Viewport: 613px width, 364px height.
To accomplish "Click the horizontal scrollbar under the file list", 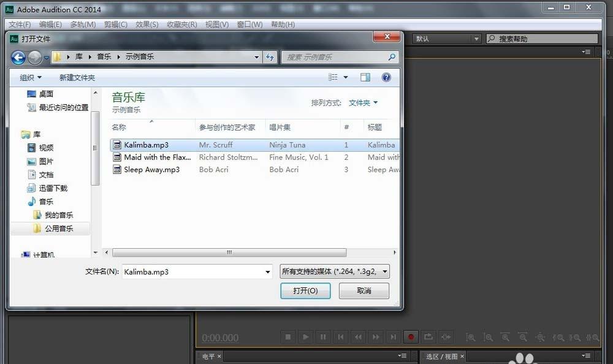I will click(x=229, y=252).
